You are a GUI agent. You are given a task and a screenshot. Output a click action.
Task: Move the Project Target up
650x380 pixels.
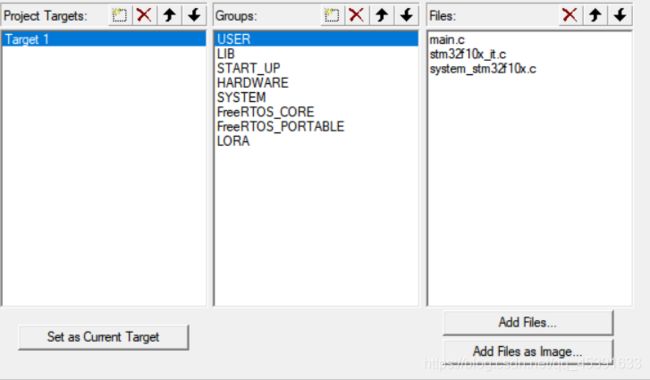(x=169, y=16)
